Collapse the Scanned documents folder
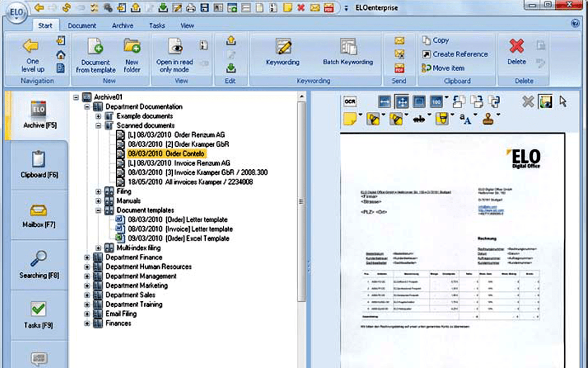The width and height of the screenshot is (588, 368). coord(98,126)
